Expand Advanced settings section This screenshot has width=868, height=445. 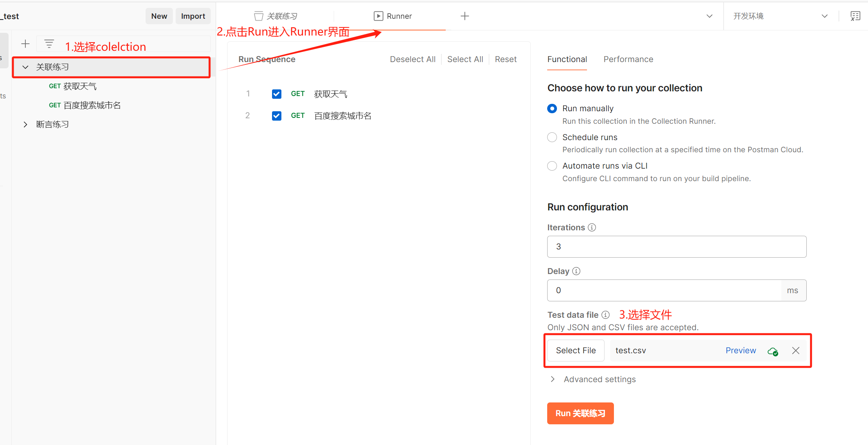coord(553,379)
